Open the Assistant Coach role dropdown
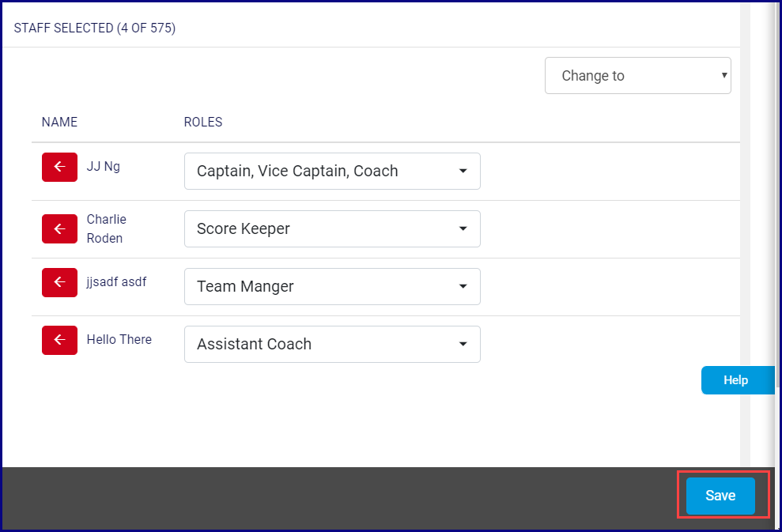This screenshot has width=782, height=532. click(x=332, y=344)
